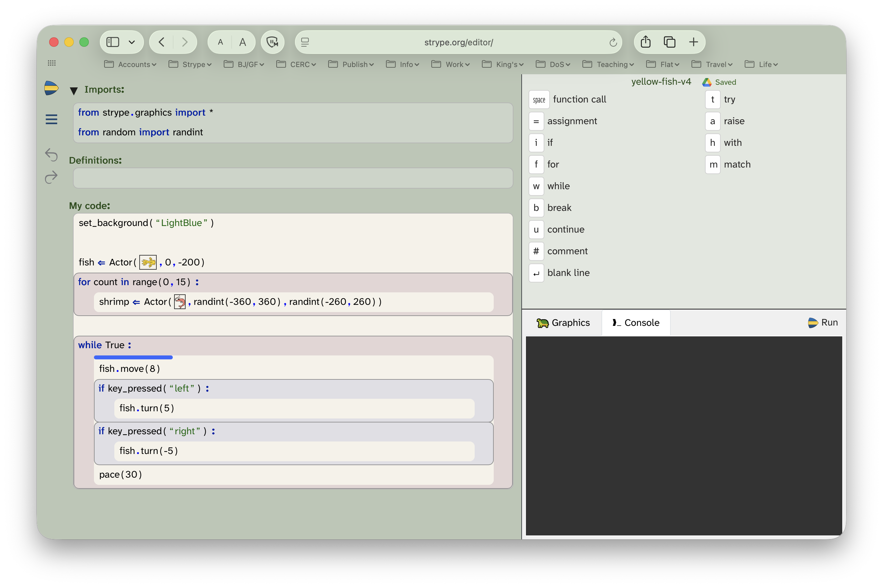
Task: Open the Info bookmarks folder
Action: click(402, 64)
